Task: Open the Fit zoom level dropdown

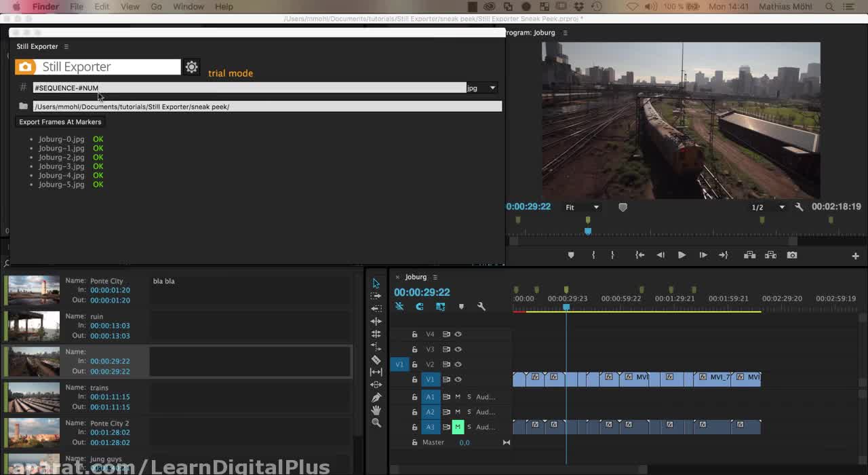Action: (583, 207)
